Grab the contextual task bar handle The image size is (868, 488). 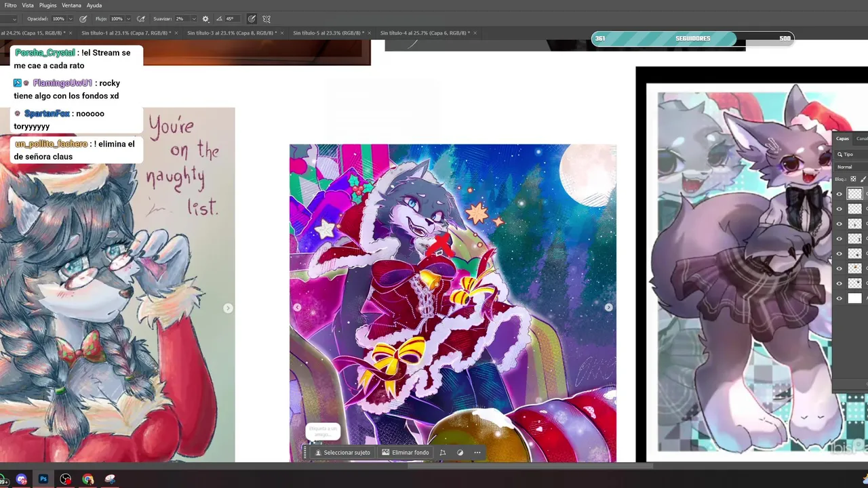click(305, 453)
